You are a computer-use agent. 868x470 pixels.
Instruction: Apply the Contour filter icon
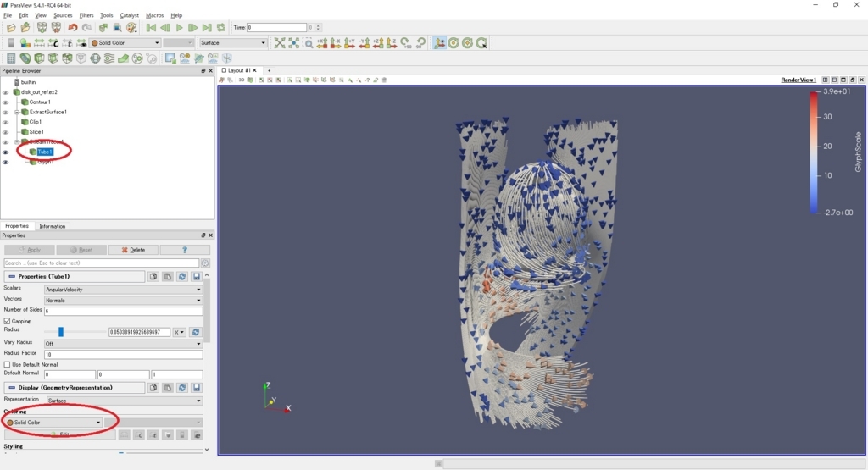coord(25,58)
